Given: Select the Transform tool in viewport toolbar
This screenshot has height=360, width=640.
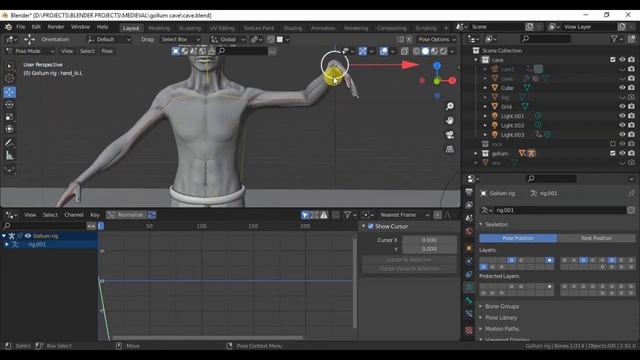Looking at the screenshot, I should (9, 129).
